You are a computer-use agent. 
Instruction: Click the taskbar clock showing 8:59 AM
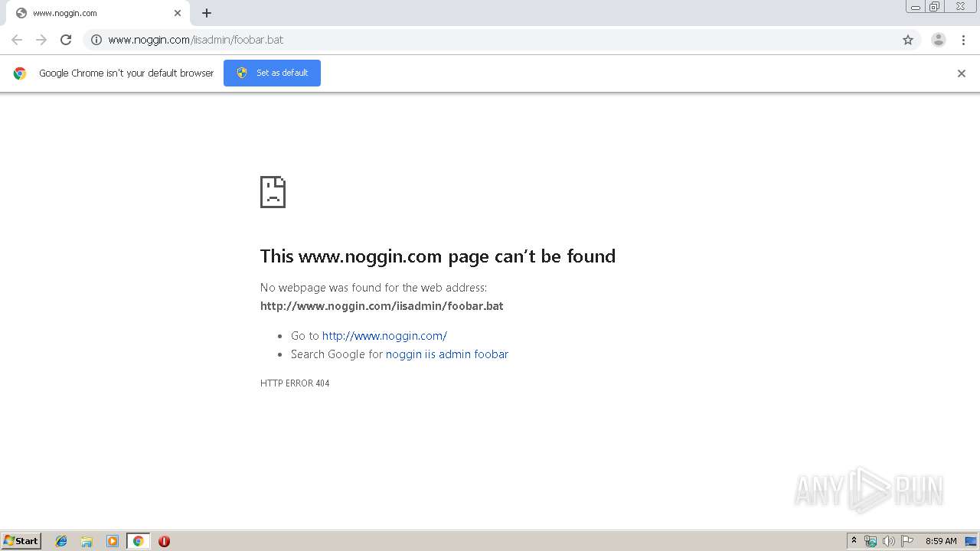(x=941, y=541)
